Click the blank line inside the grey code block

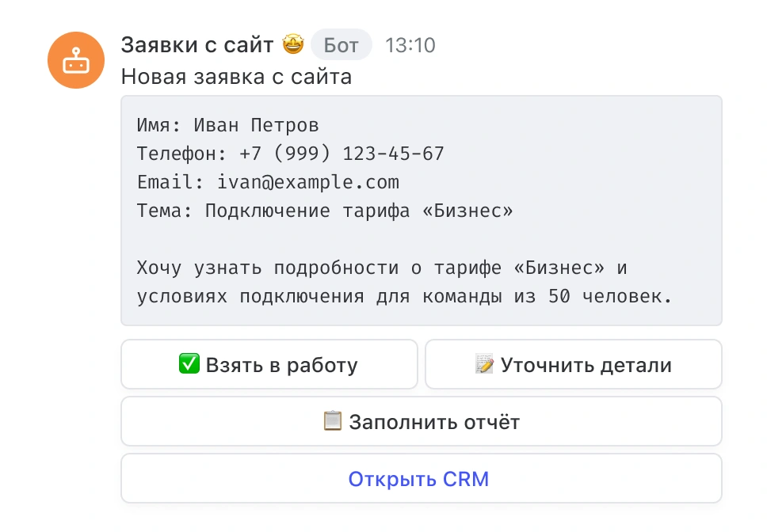tap(420, 239)
